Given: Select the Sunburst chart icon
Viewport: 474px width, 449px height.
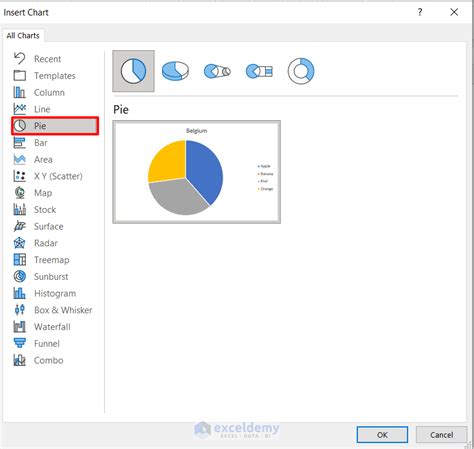Looking at the screenshot, I should pos(20,276).
